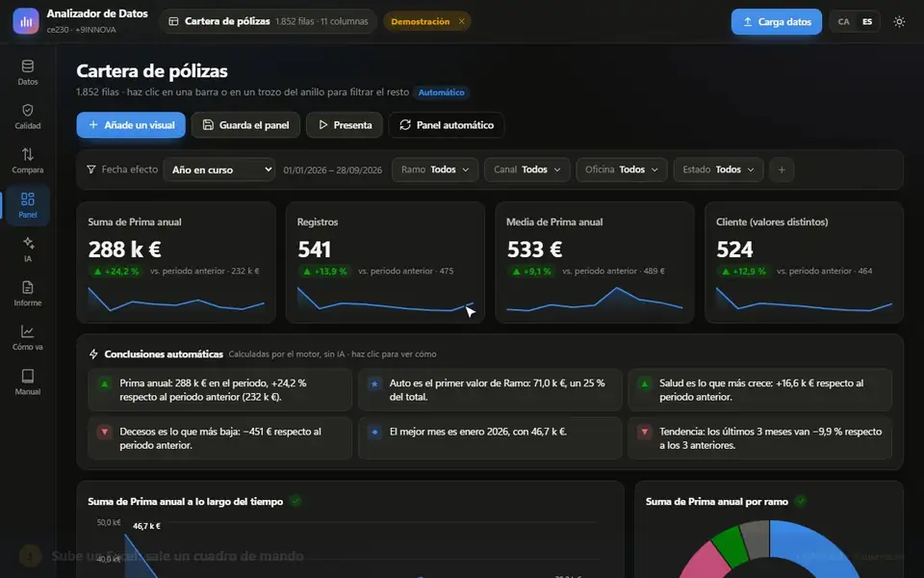Click the Carga datos button

776,22
